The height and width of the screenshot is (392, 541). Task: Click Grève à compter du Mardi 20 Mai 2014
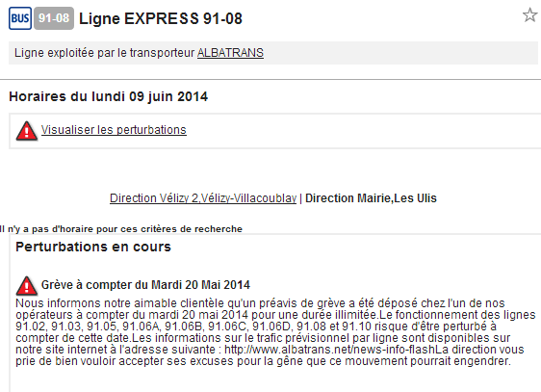(x=145, y=285)
